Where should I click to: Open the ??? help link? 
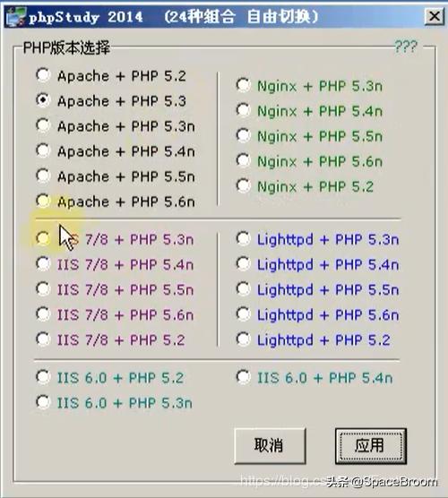coord(405,47)
